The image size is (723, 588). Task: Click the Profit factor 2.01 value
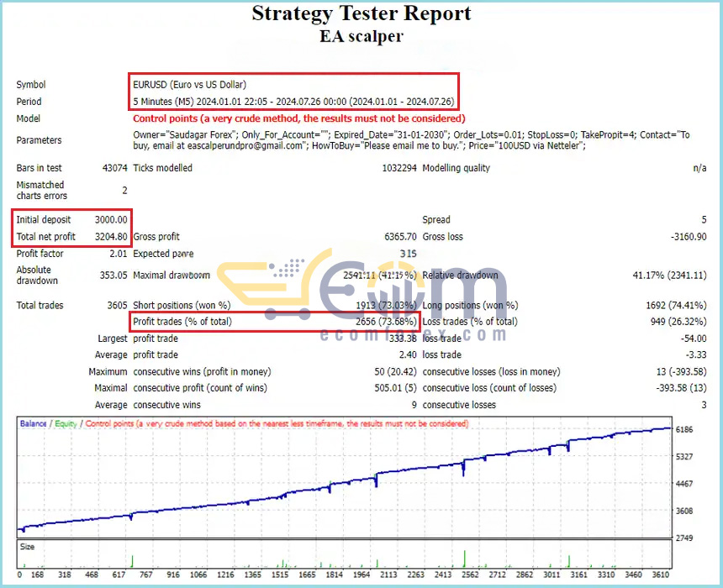[x=119, y=254]
